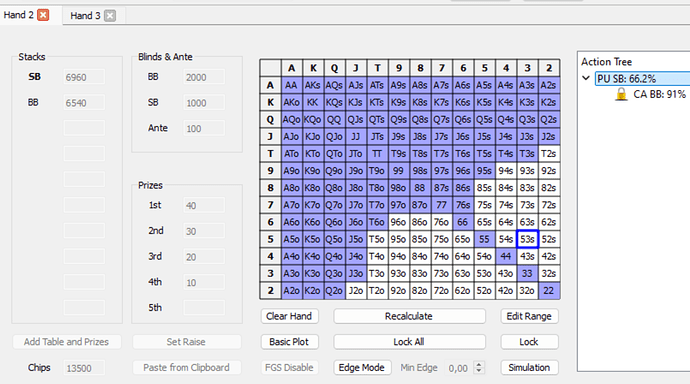Screen dimensions: 690x384
Task: Increase the Min Edge value with the up arrow
Action: pos(479,364)
